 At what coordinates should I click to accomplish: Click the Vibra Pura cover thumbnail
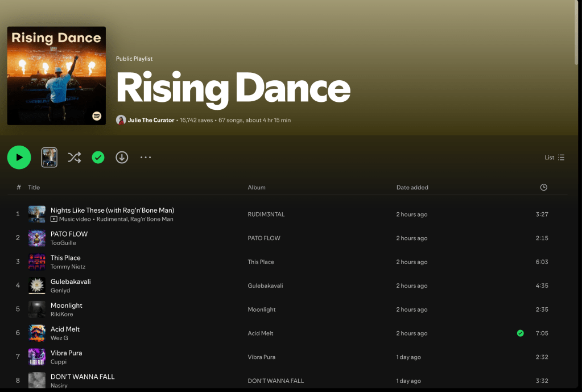pyautogui.click(x=37, y=357)
